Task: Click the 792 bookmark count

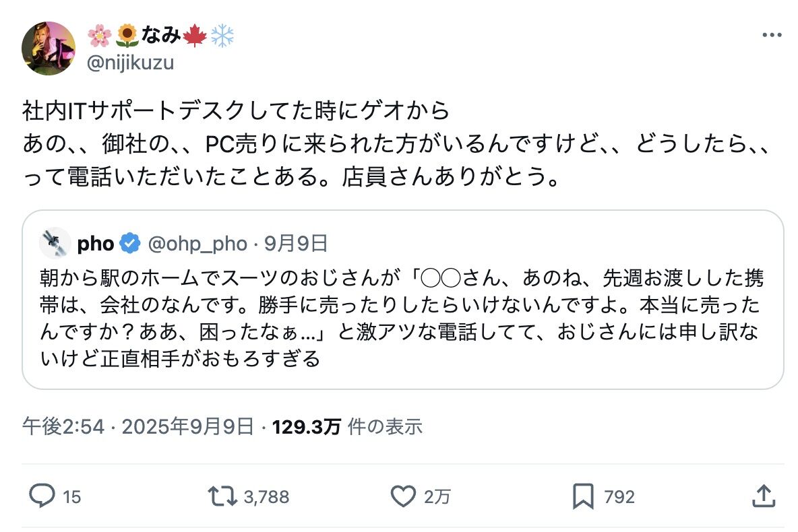Action: coord(619,497)
